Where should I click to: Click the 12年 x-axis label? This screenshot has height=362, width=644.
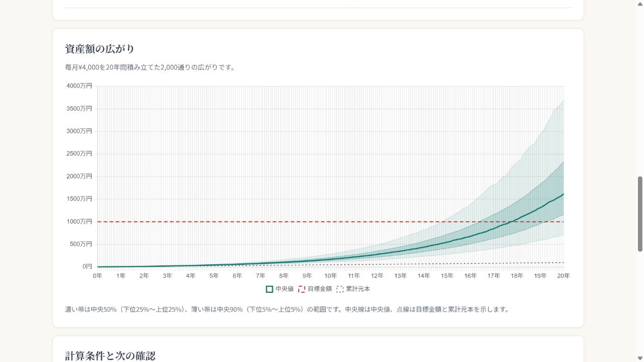377,276
